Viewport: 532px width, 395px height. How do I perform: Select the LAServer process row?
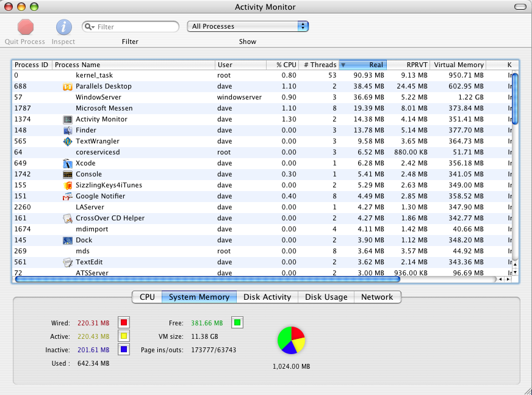tap(261, 207)
